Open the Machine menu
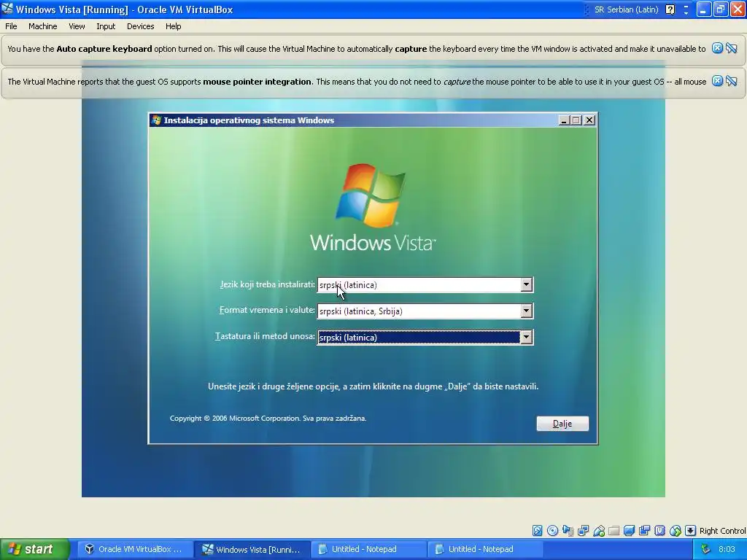This screenshot has height=560, width=747. (43, 26)
